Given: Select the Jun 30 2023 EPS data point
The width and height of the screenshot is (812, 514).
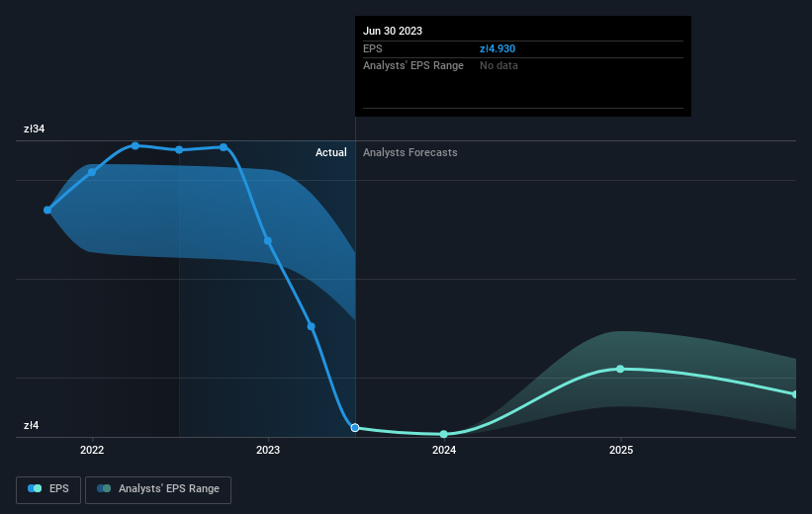Looking at the screenshot, I should pyautogui.click(x=355, y=428).
